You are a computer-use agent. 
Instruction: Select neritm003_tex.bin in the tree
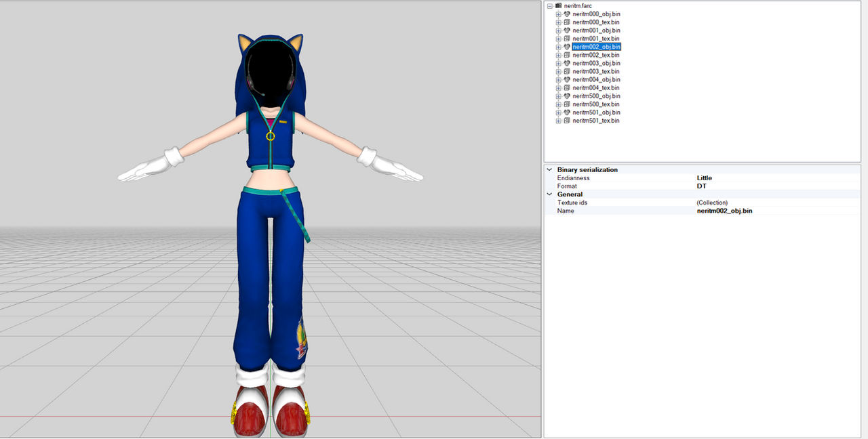pos(595,71)
